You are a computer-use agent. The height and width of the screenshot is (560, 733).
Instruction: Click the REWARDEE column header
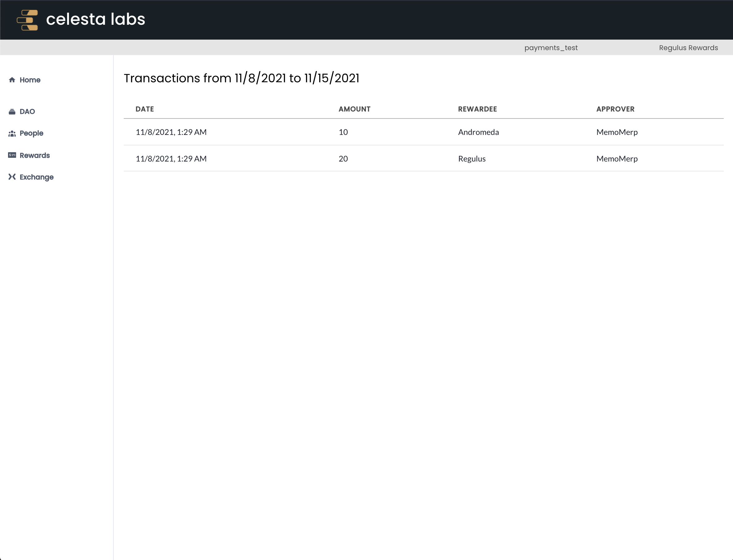(x=478, y=109)
